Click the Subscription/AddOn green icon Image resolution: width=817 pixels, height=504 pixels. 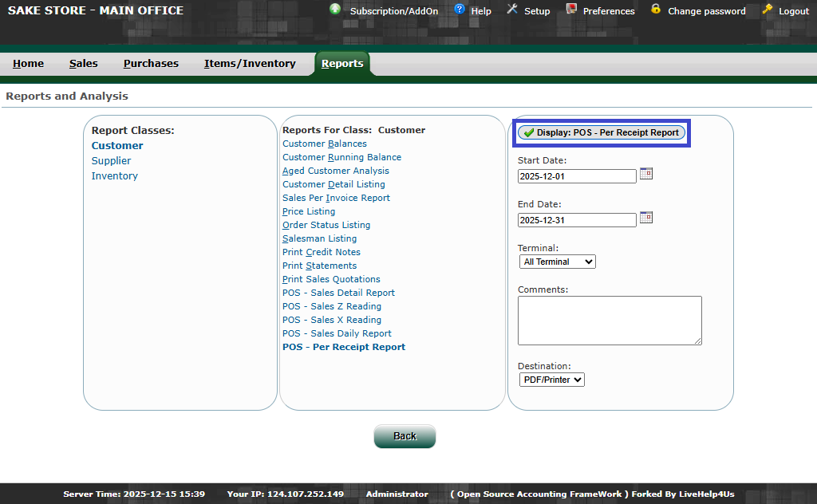335,10
